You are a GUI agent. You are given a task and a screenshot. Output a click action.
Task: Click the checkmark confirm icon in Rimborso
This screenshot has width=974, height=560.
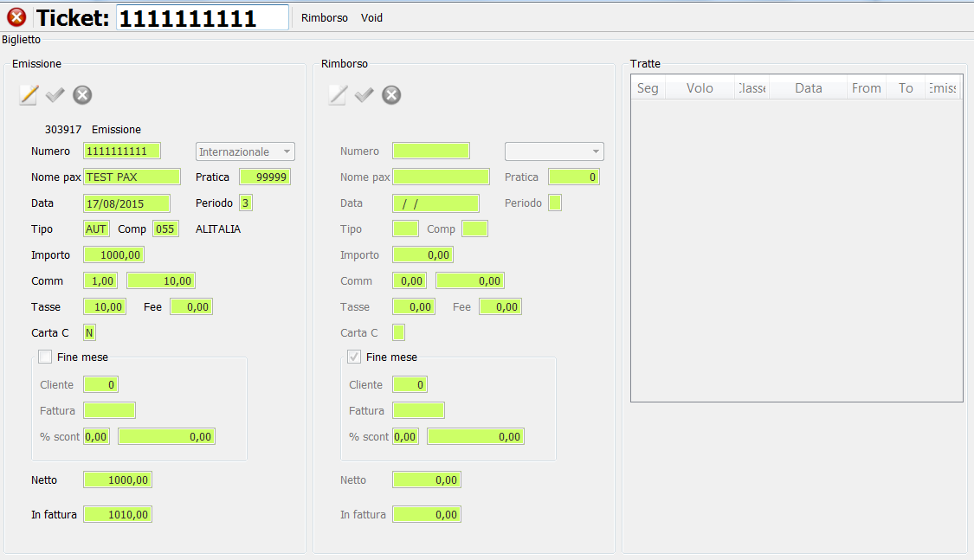point(364,95)
